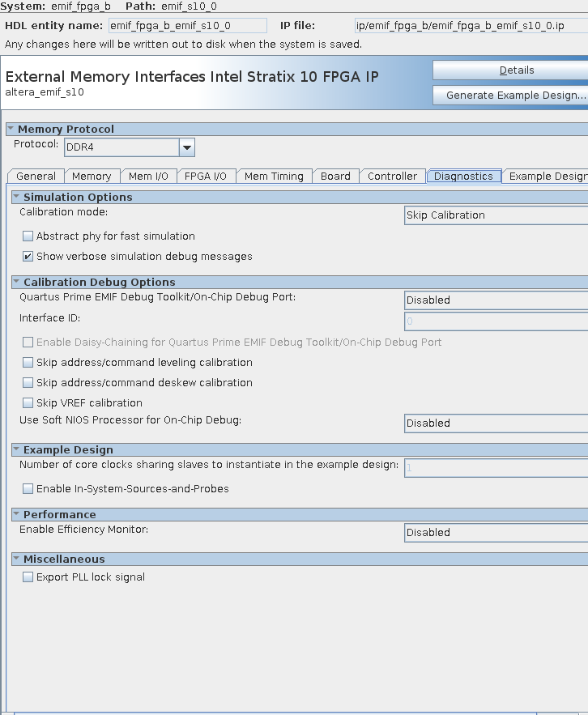This screenshot has height=715, width=588.
Task: Enable Skip address/command deskew calibration
Action: point(28,382)
